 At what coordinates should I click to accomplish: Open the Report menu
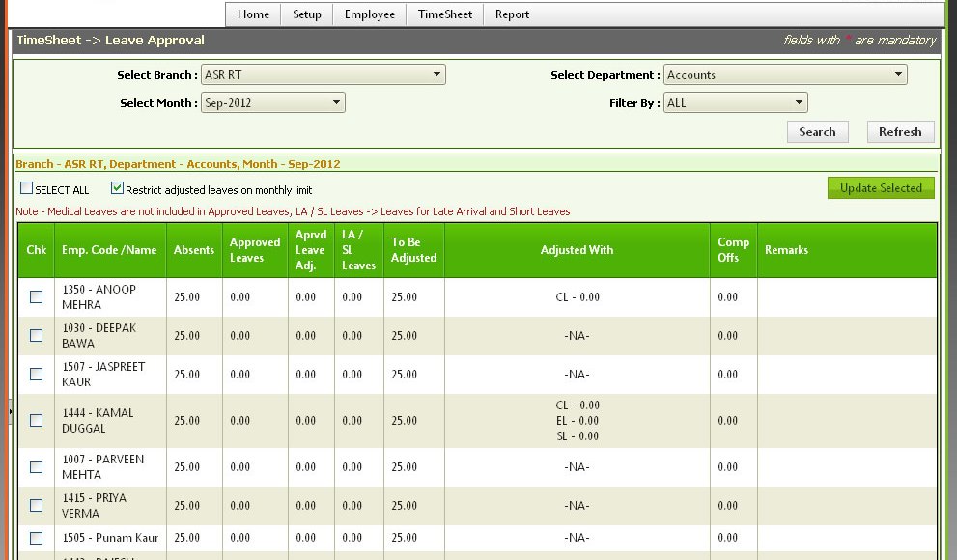[512, 14]
